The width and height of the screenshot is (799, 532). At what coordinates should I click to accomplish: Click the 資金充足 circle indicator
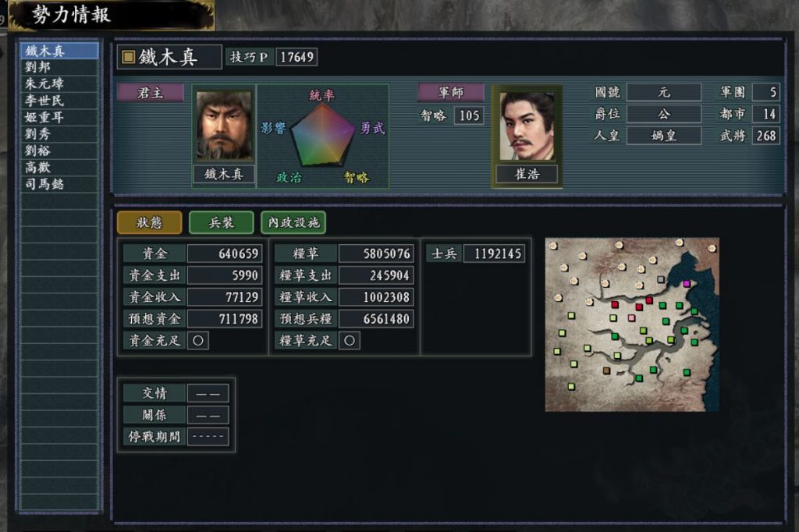[198, 340]
